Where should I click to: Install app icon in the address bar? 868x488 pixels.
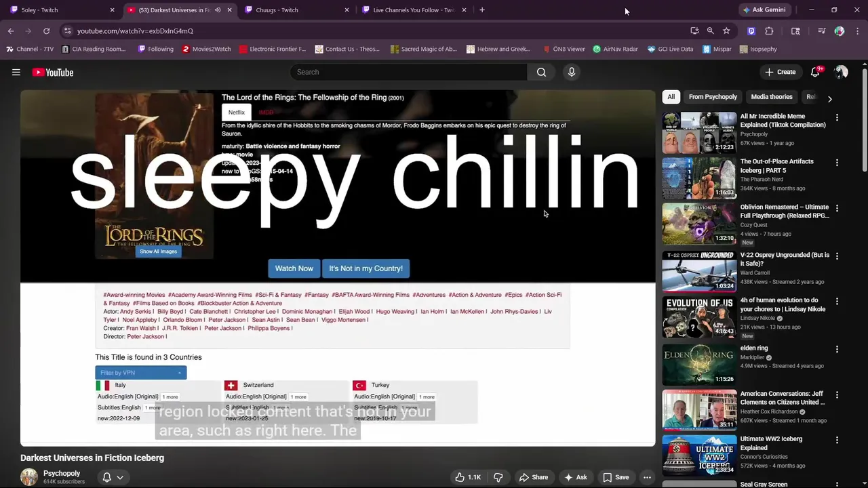tap(694, 30)
